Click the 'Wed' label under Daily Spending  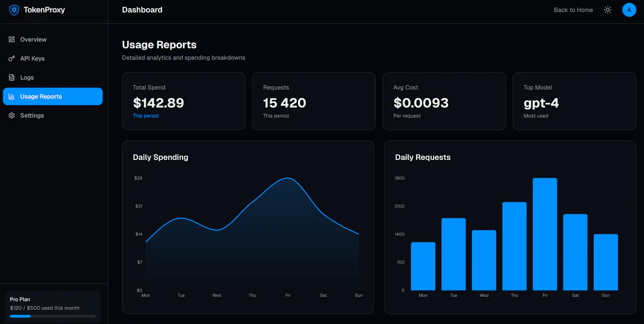[217, 295]
